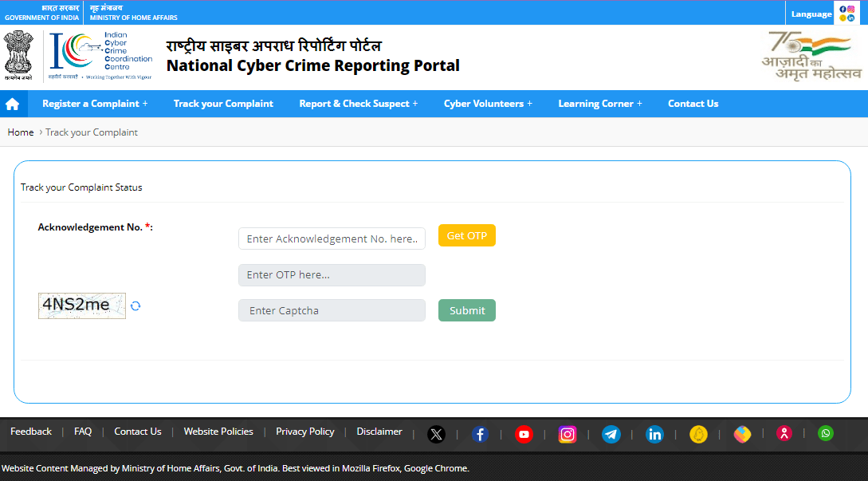Viewport: 868px width, 481px height.
Task: Select the Koo icon in the footer
Action: (x=698, y=434)
